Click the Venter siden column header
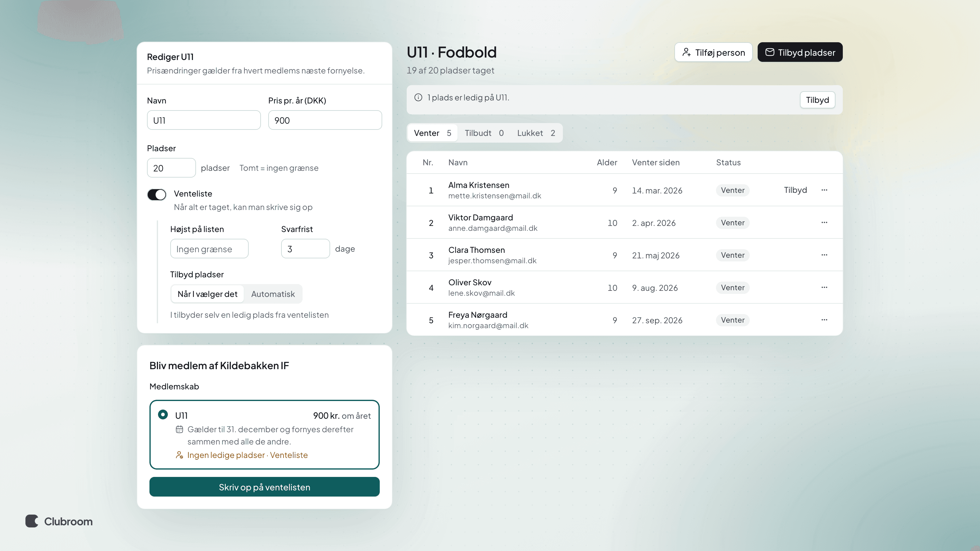This screenshot has height=551, width=980. click(655, 162)
